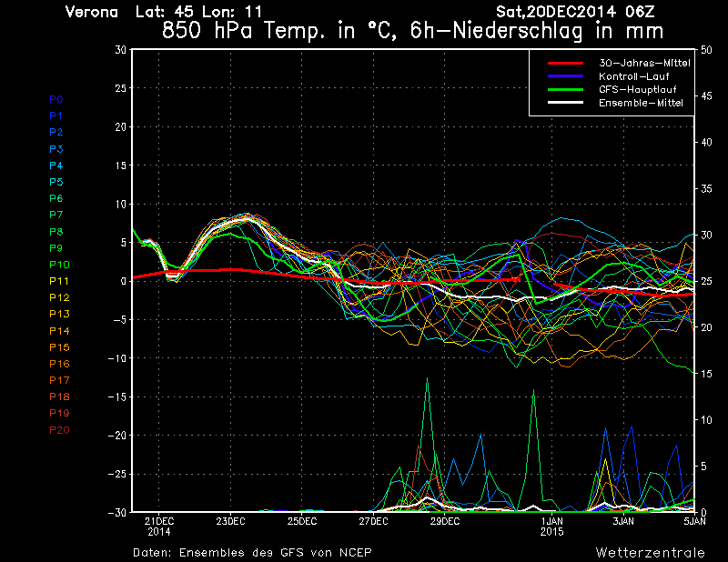This screenshot has width=728, height=562.
Task: Click the 23DEC date axis label
Action: (230, 522)
